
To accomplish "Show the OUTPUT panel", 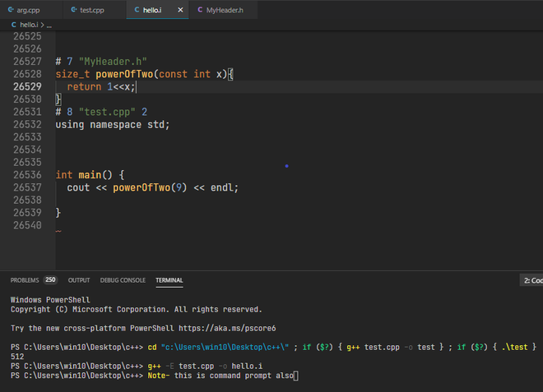I will click(x=79, y=280).
